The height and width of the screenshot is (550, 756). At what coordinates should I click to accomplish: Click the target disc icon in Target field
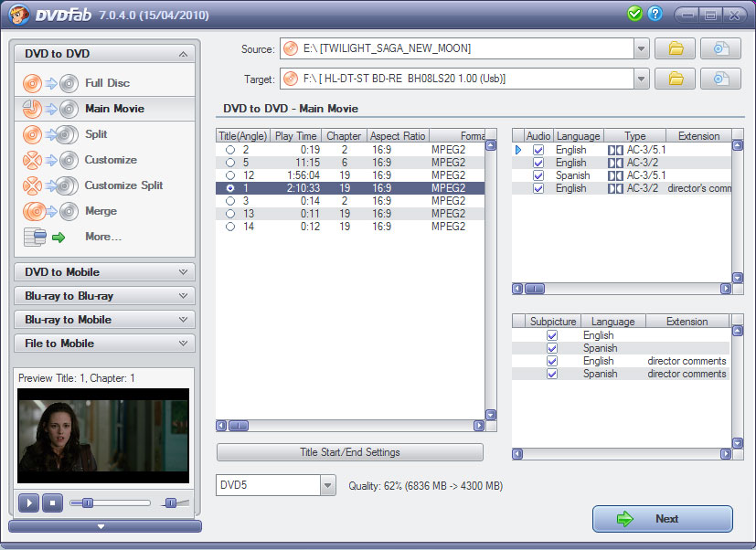(291, 79)
